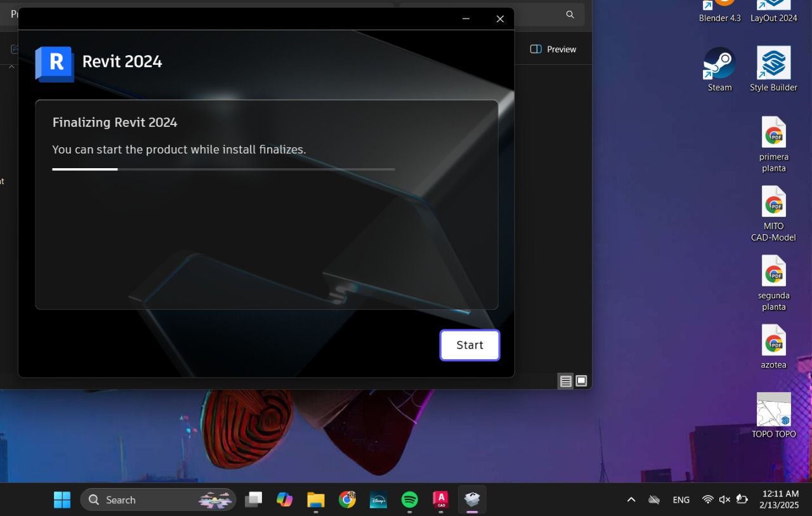The image size is (812, 516).
Task: Open the LayOut 2024 desktop shortcut
Action: pos(774,12)
